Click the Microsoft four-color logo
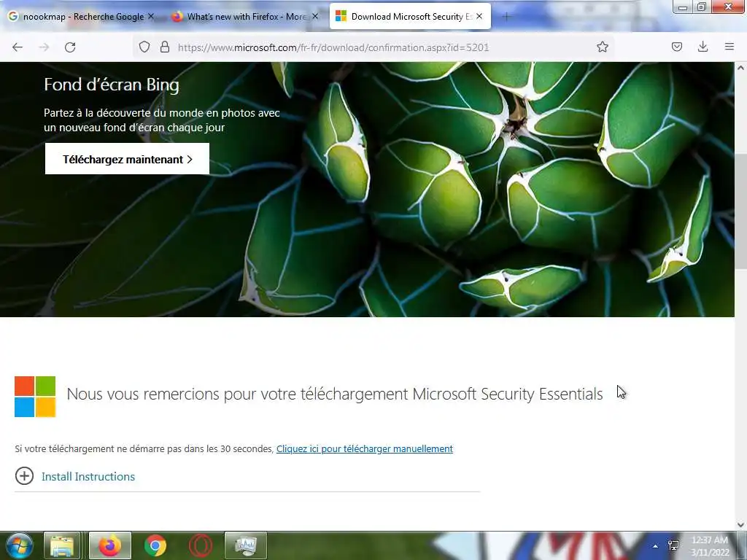Screen dimensions: 747x560 pos(35,397)
